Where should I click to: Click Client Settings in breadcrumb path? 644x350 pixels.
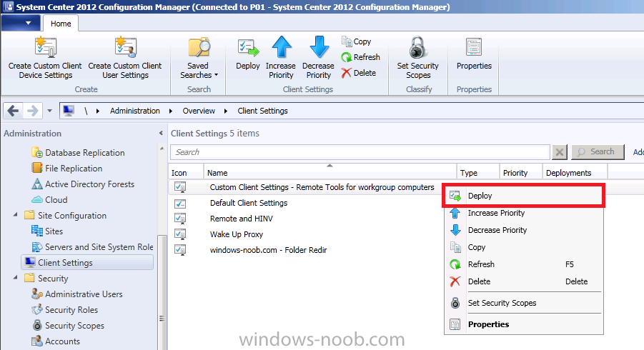262,111
